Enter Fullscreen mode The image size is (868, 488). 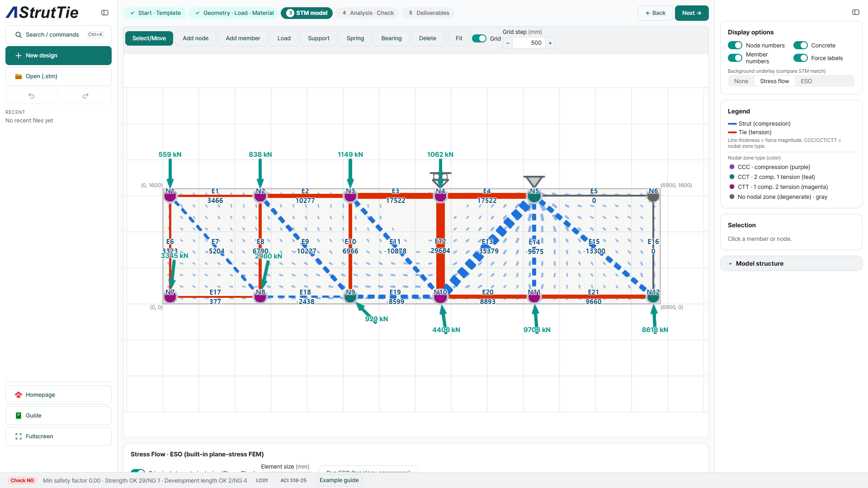[58, 436]
